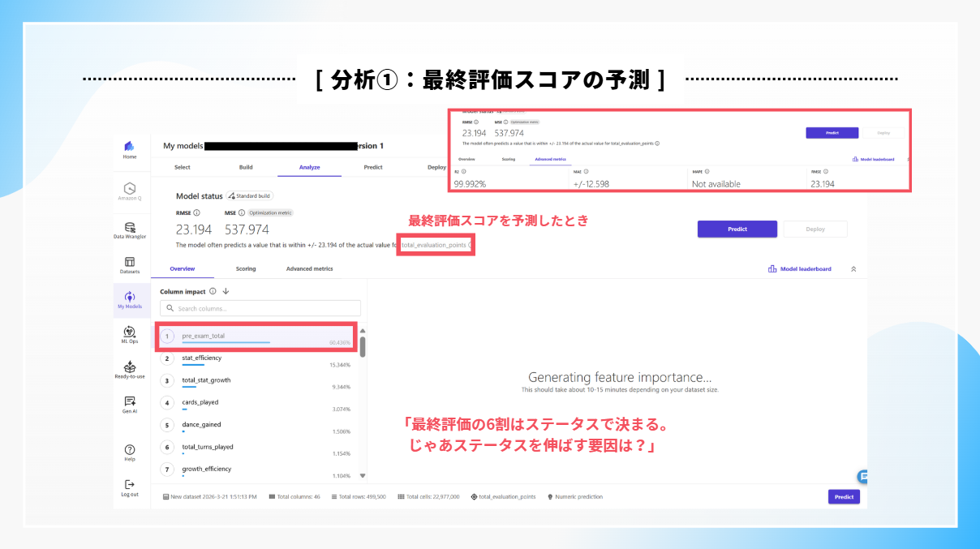Screen dimensions: 980x549
Task: Click the +/-12.598 MAE value in inset
Action: [591, 184]
